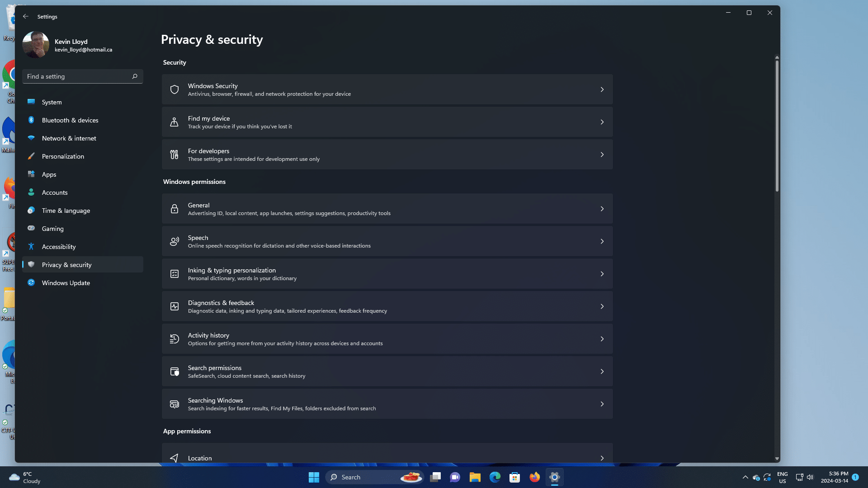The image size is (868, 488).
Task: Open Firefox from the taskbar
Action: click(534, 477)
